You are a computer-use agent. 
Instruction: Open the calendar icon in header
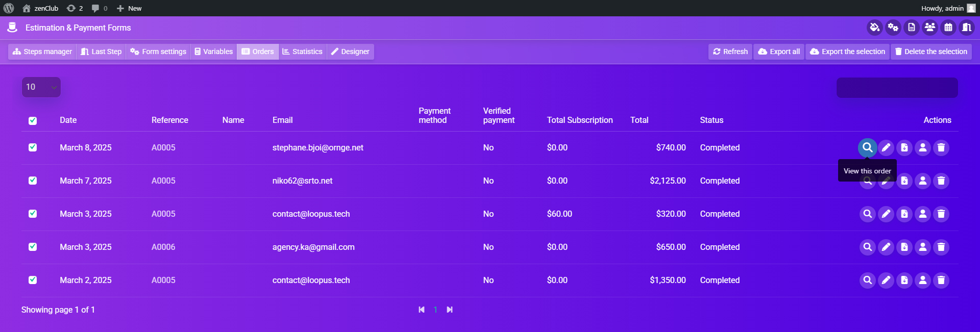[x=948, y=28]
